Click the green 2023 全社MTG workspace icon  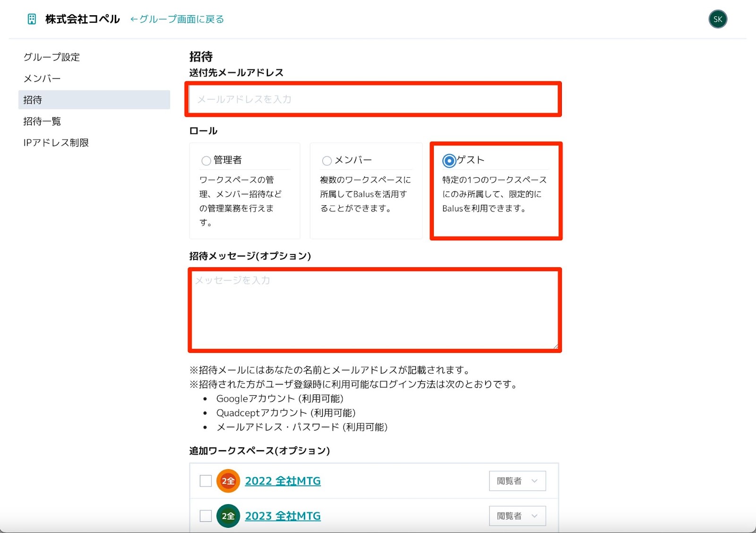pos(228,516)
